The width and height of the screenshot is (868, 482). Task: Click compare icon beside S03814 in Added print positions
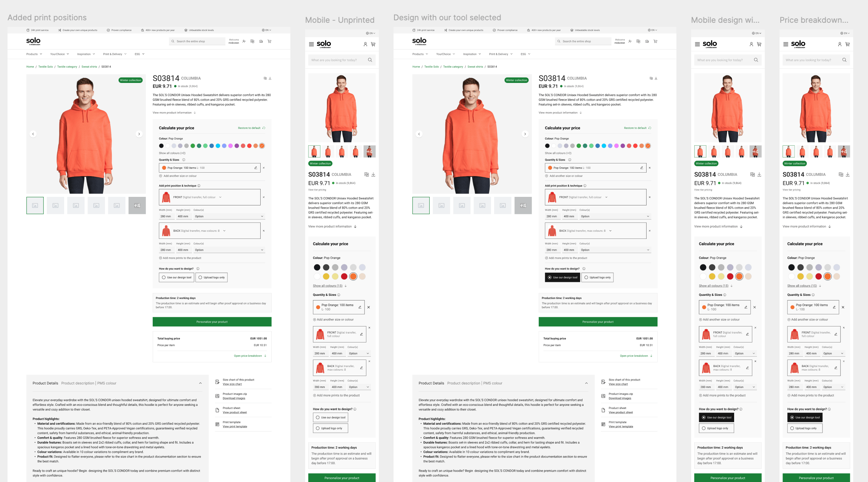[265, 78]
